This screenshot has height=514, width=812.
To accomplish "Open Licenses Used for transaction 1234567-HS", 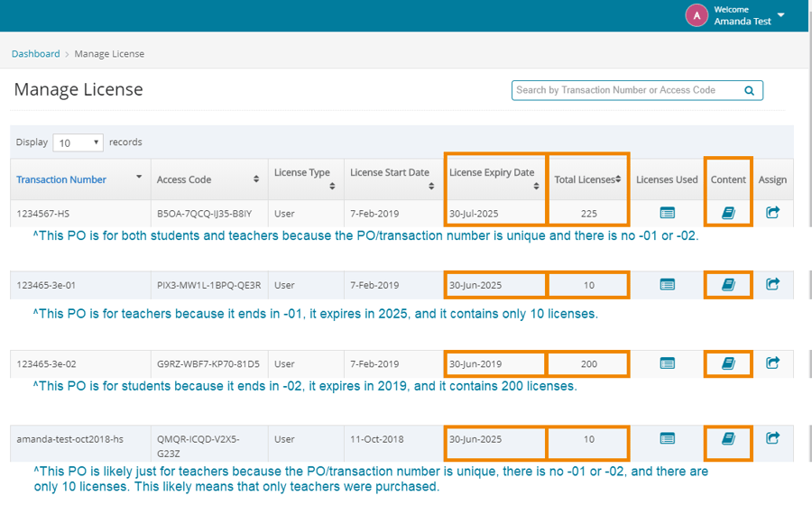I will coord(667,213).
